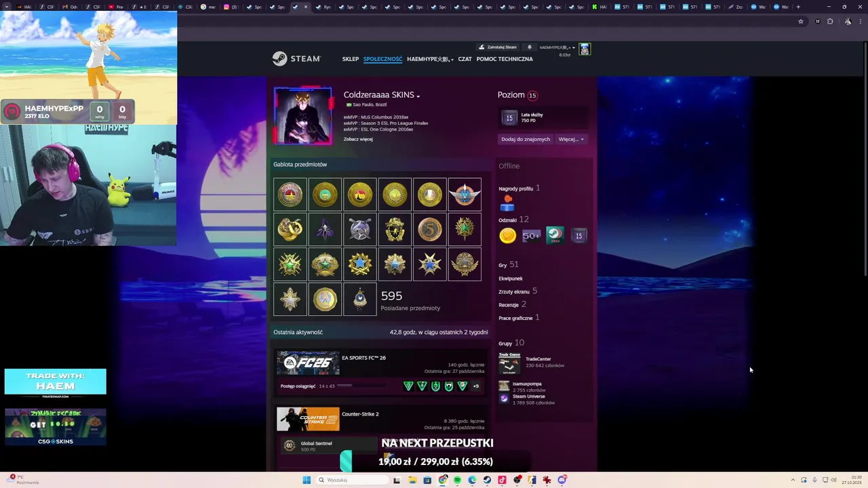868x488 pixels.
Task: Open a new browser tab
Action: coord(798,7)
